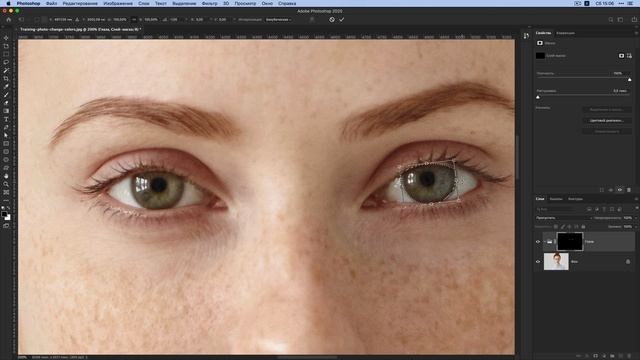The height and width of the screenshot is (360, 640).
Task: Delete layer trash icon in Layers panel
Action: point(629,356)
